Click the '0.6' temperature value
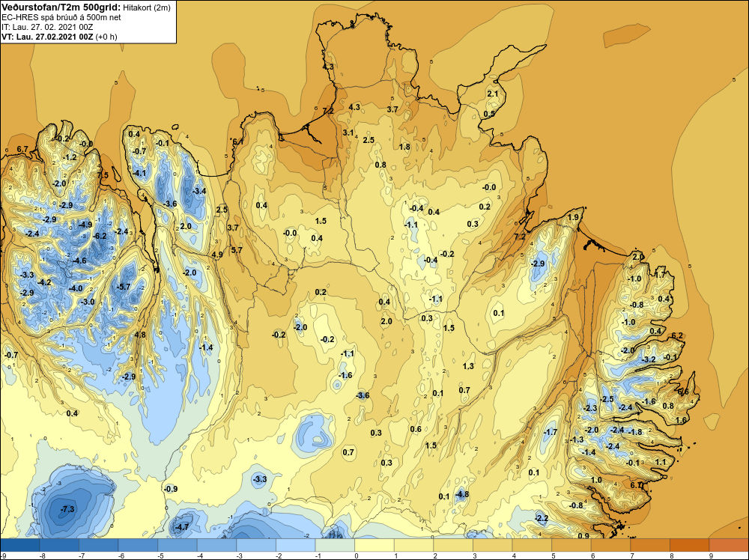Viewport: 749px width, 560px height. pyautogui.click(x=416, y=429)
